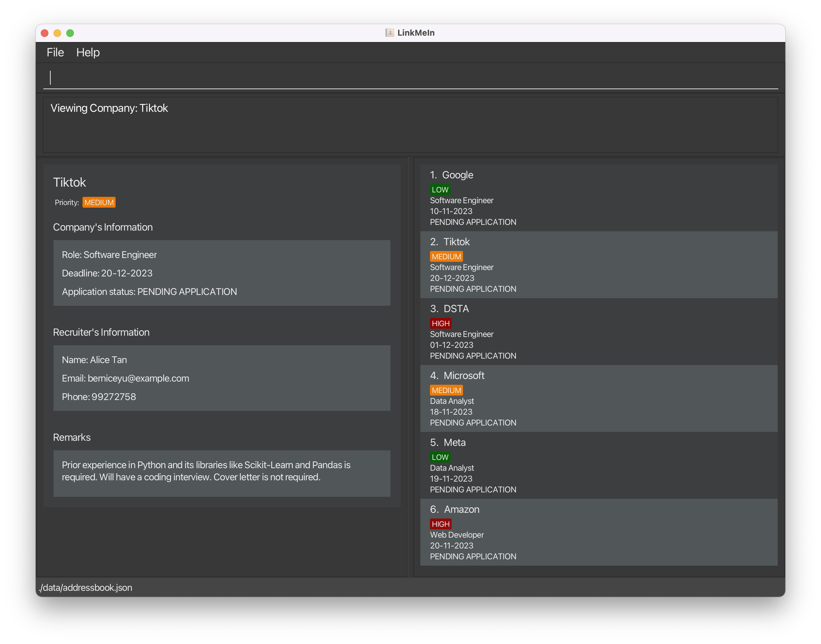The image size is (821, 644).
Task: Click the MEDIUM priority badge in detail panel
Action: 99,203
